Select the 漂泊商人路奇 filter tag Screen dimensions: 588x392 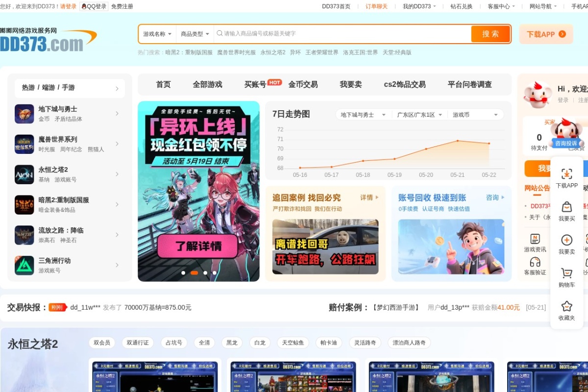coord(410,343)
